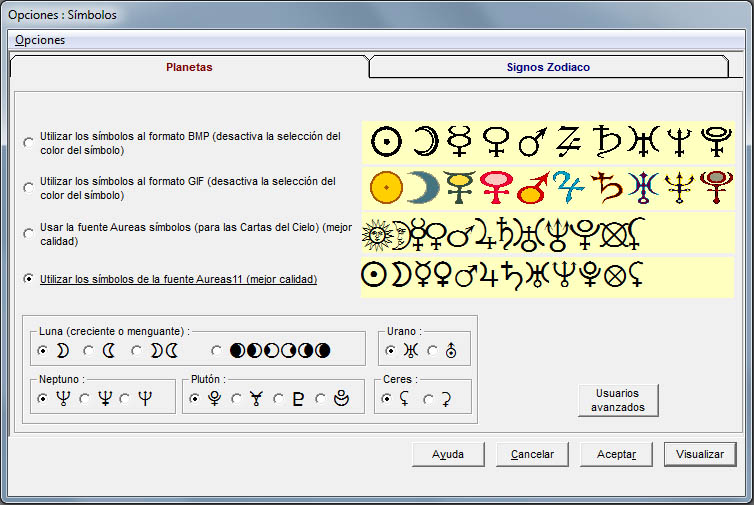Enable the GIF format symbols option
Viewport: 754px width, 505px height.
click(x=28, y=188)
